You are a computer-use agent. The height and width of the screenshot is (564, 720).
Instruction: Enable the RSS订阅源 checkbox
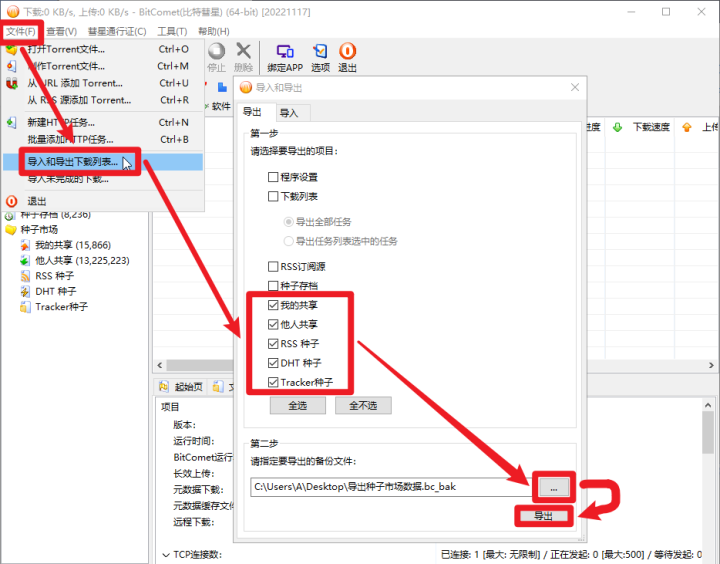click(273, 267)
